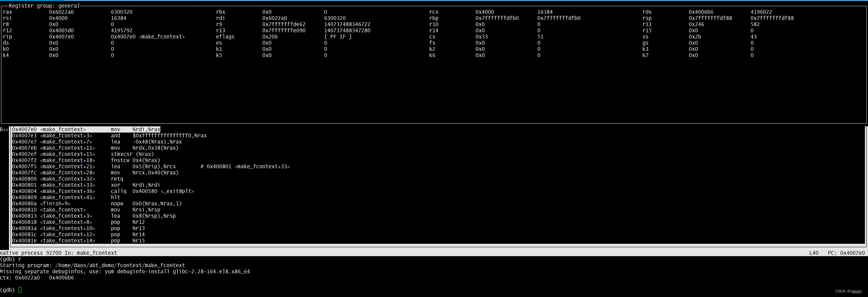Image resolution: width=868 pixels, height=297 pixels.
Task: Select the pop %r15 instruction
Action: click(128, 241)
